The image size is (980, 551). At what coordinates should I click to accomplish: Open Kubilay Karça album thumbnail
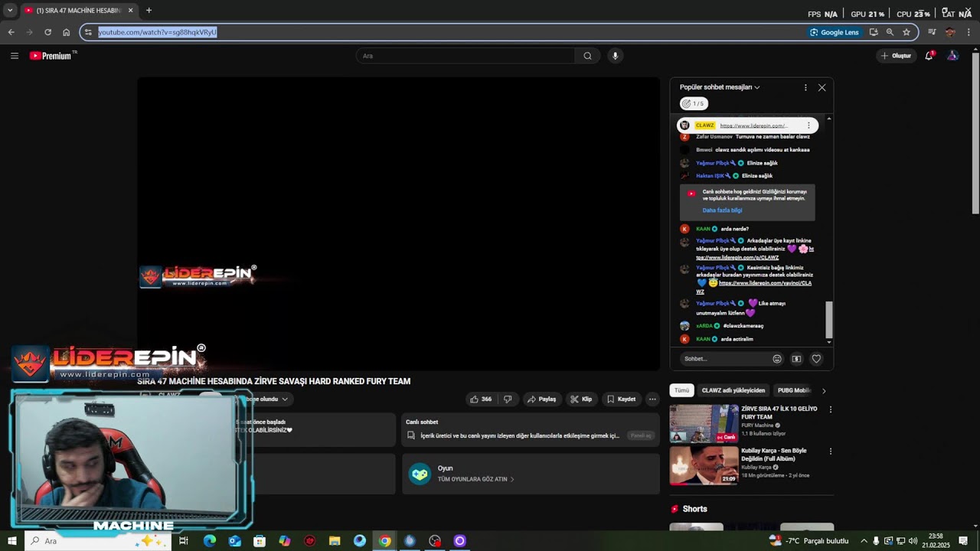704,466
